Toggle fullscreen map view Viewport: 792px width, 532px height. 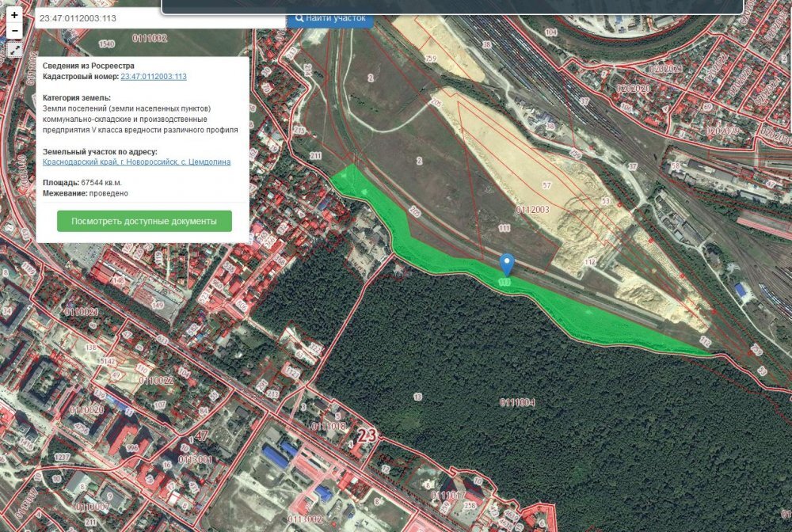[x=14, y=50]
